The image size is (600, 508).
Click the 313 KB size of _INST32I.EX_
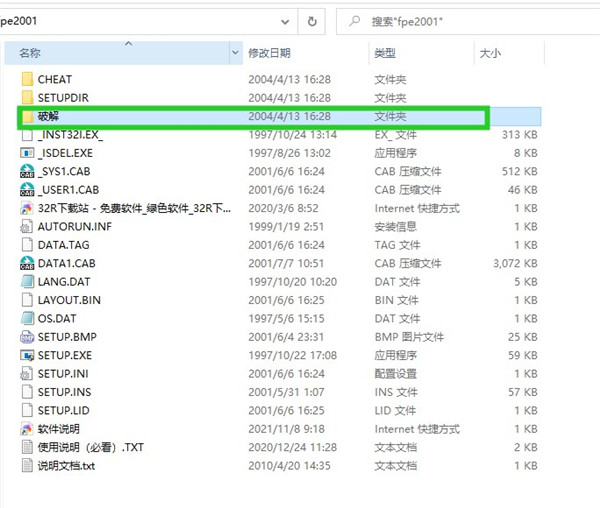coord(520,135)
